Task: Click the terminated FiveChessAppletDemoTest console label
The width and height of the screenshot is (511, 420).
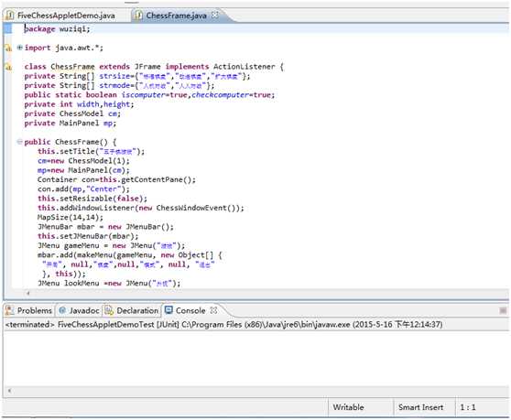Action: pyautogui.click(x=223, y=324)
